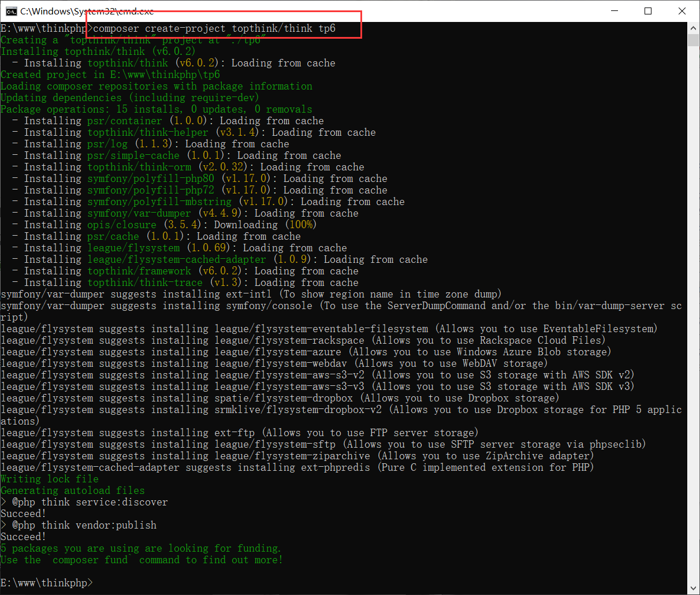
Task: Click the spatie/flysystem-dropbox suggestion line
Action: 281,398
